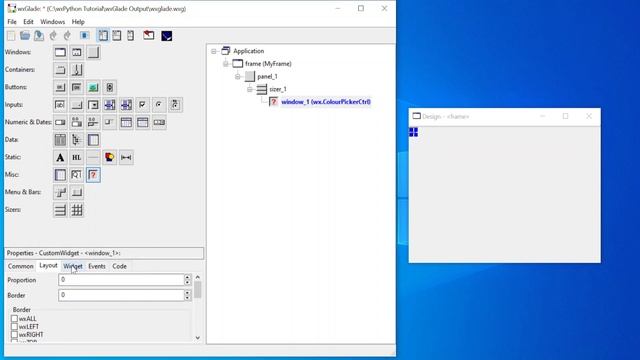Add a Check box from Inputs row
Image resolution: width=640 pixels, height=360 pixels.
coord(142,105)
